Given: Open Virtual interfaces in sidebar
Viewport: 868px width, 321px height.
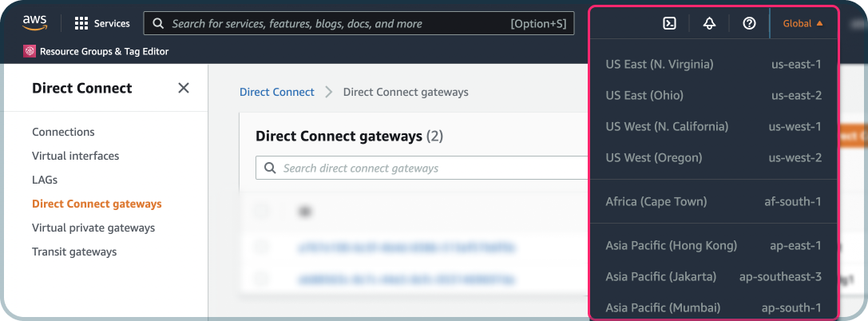Looking at the screenshot, I should (75, 156).
